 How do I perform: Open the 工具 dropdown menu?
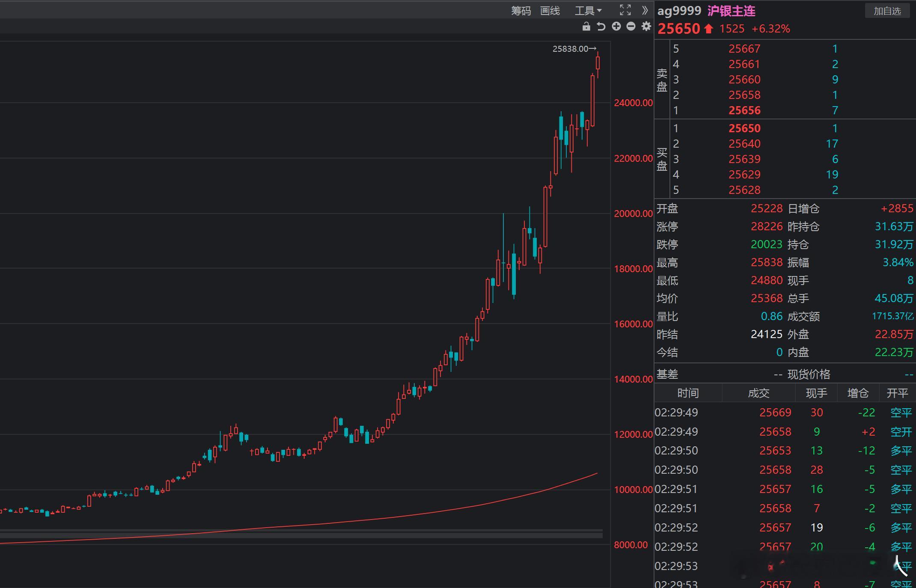pyautogui.click(x=588, y=11)
